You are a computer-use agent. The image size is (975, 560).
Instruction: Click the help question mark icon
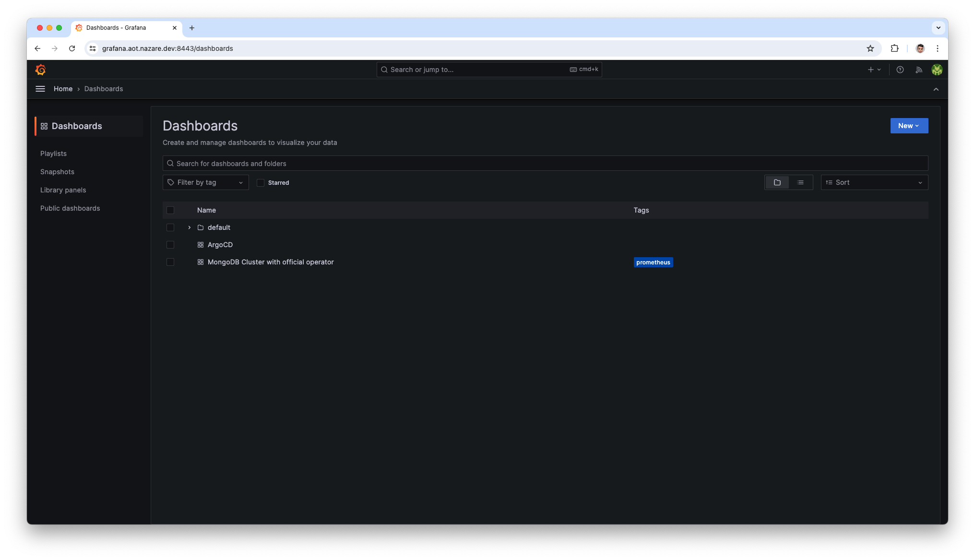(x=900, y=69)
